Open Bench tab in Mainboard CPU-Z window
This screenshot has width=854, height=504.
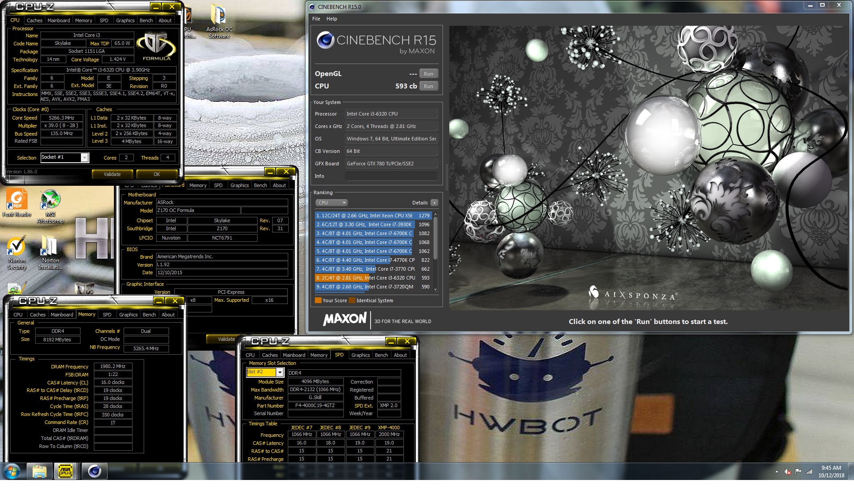click(x=260, y=185)
